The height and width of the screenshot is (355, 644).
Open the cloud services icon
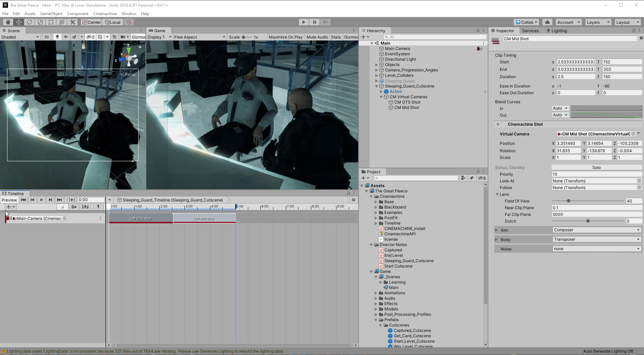coord(547,22)
